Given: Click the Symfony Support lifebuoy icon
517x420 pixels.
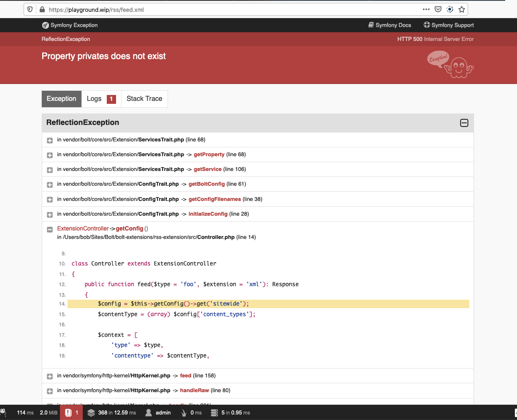Looking at the screenshot, I should (427, 25).
